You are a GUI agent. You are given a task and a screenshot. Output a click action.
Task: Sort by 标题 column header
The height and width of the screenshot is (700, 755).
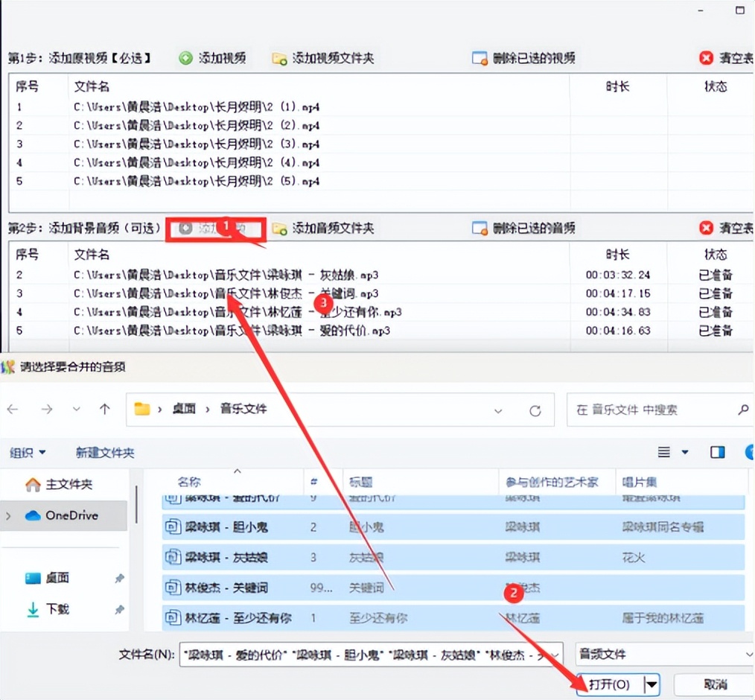click(361, 482)
